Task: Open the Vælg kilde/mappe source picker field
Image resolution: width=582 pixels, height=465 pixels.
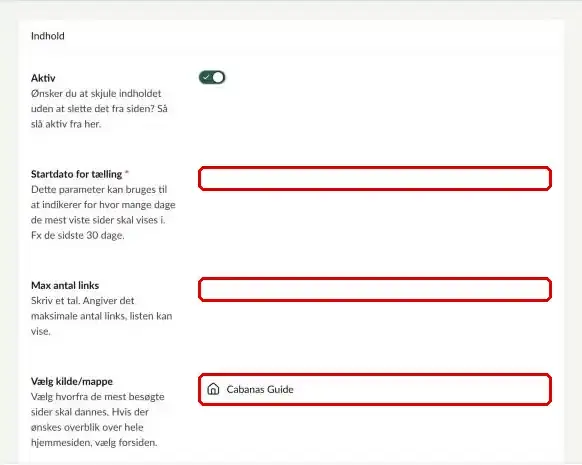Action: pyautogui.click(x=375, y=389)
